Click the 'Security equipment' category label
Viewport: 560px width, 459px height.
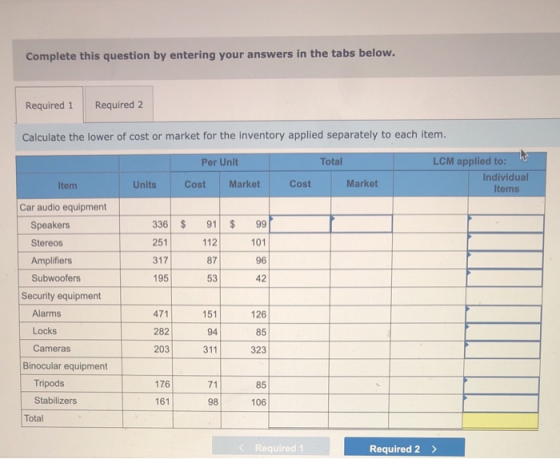click(x=61, y=296)
